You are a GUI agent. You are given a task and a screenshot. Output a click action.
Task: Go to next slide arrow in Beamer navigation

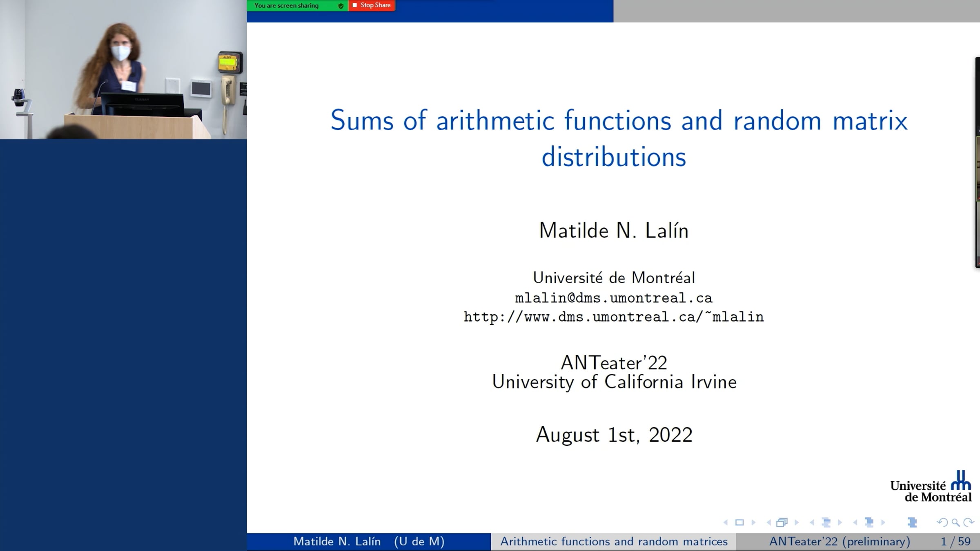click(753, 522)
